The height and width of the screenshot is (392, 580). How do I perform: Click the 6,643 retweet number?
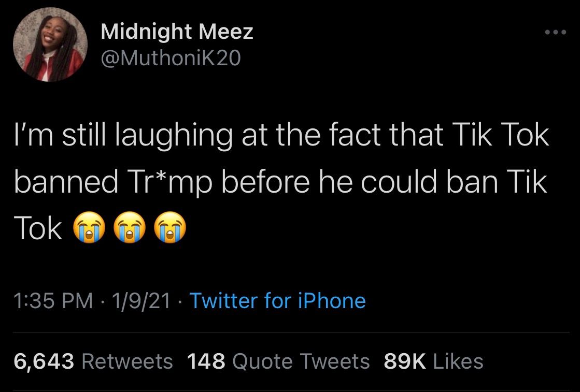pyautogui.click(x=44, y=361)
